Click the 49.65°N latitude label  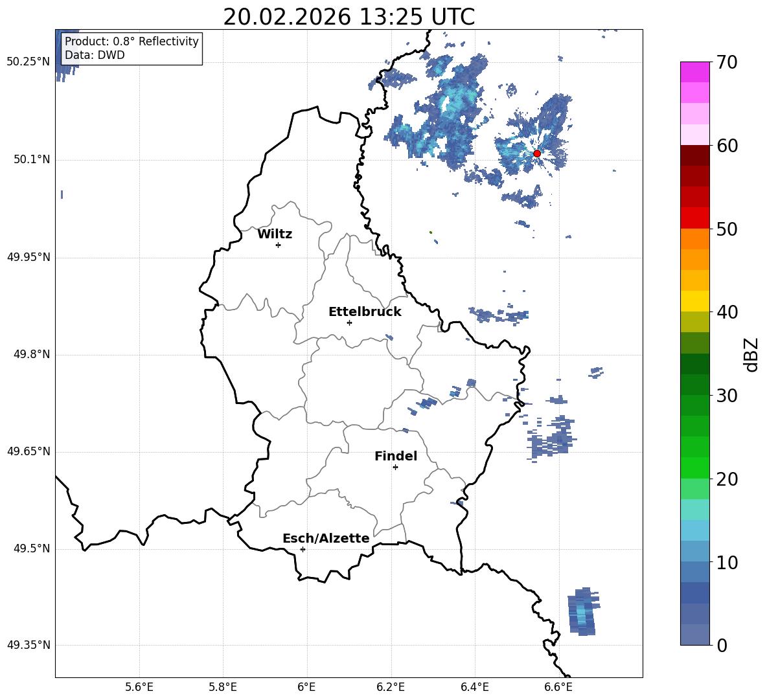click(29, 451)
